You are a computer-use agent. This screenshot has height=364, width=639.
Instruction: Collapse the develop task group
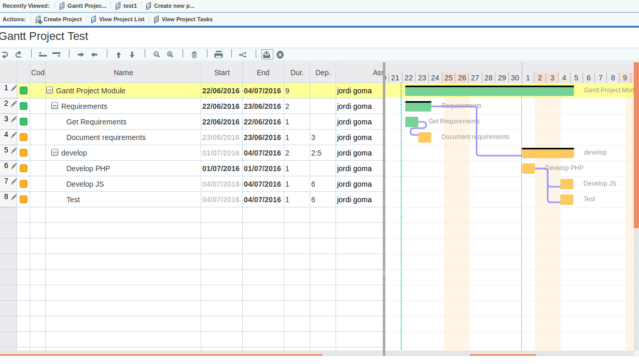pyautogui.click(x=55, y=152)
